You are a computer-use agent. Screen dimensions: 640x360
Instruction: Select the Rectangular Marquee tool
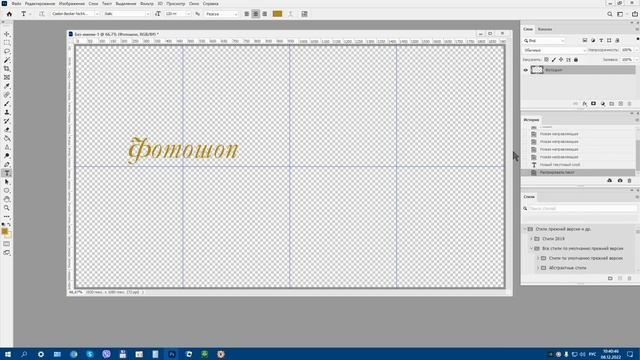[7, 43]
